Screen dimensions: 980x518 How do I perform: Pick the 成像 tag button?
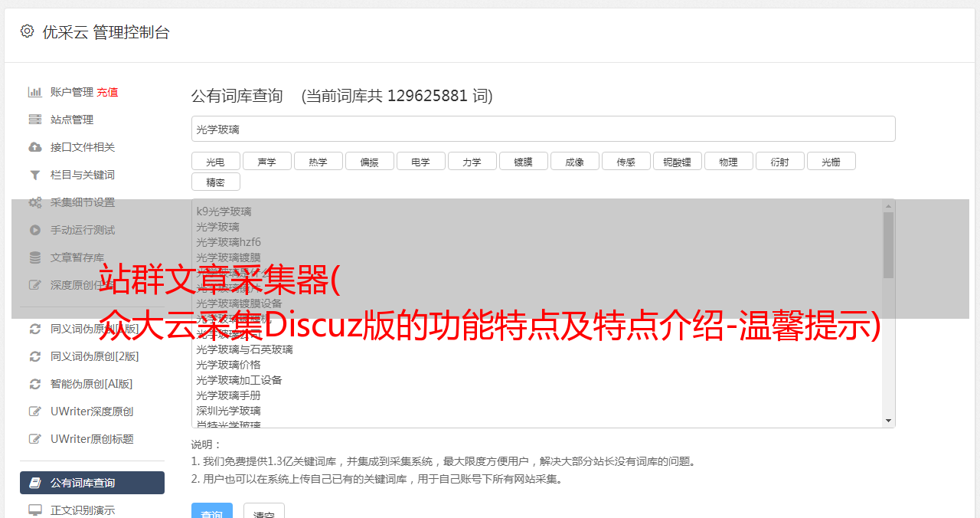pyautogui.click(x=574, y=161)
